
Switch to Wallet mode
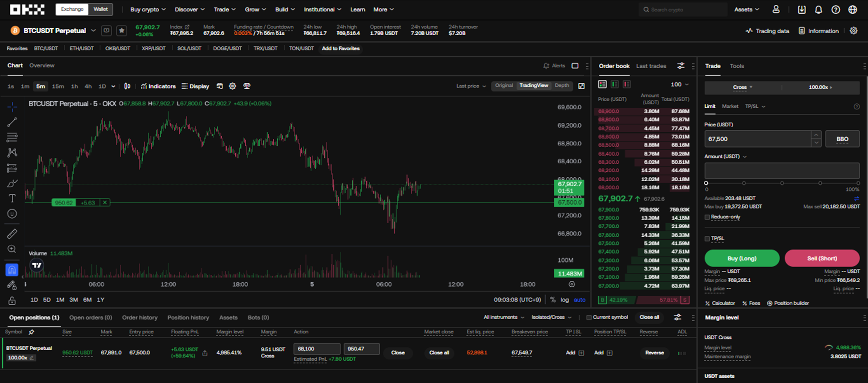click(100, 9)
